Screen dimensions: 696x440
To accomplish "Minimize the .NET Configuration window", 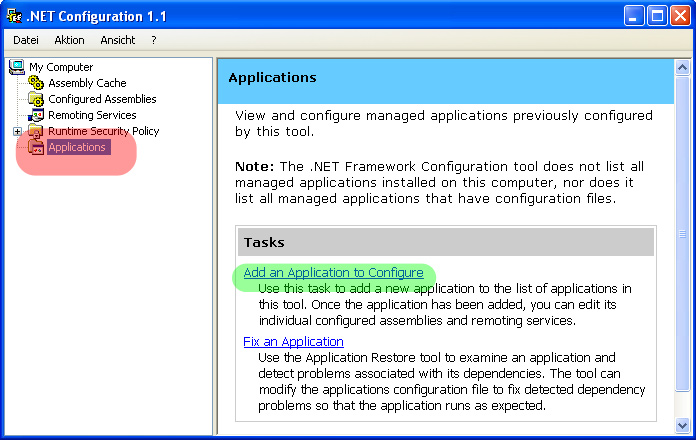I will tap(633, 16).
